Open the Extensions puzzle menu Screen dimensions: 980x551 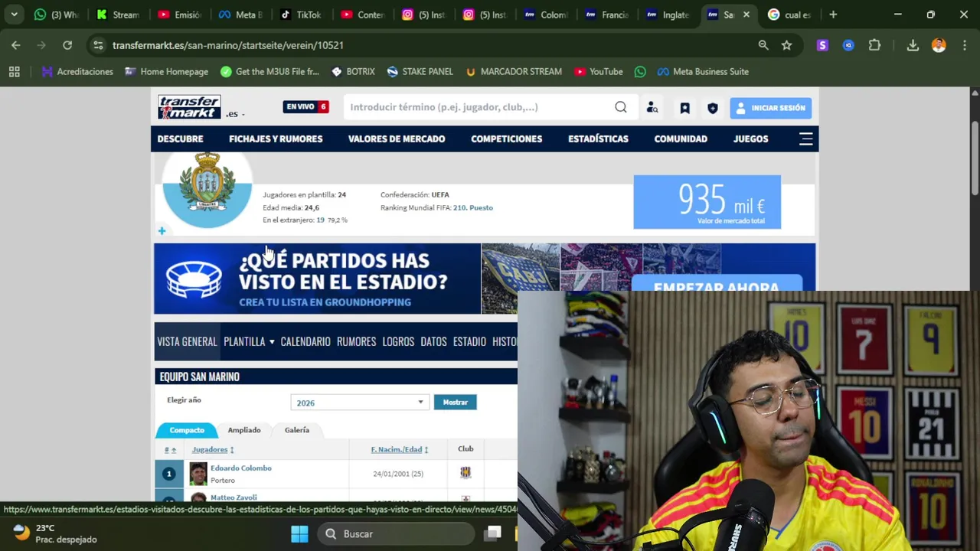tap(874, 45)
